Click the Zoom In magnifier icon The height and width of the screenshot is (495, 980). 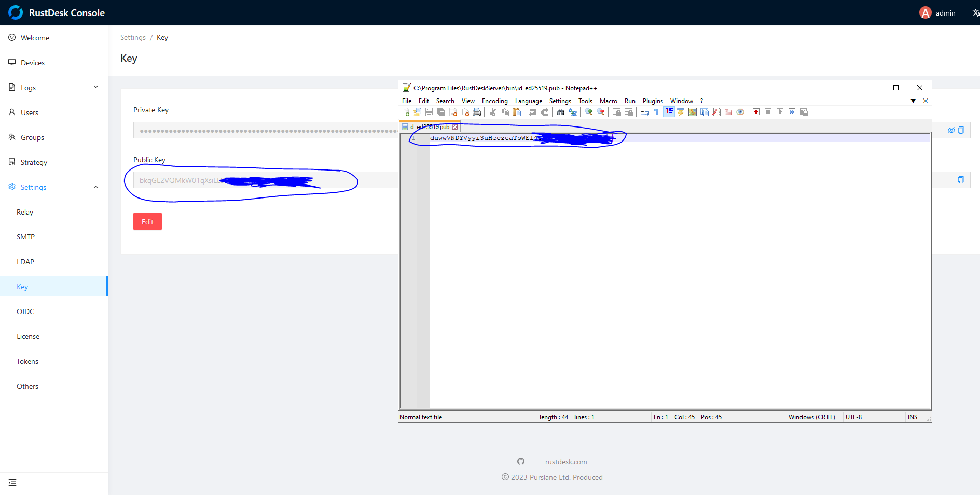588,112
